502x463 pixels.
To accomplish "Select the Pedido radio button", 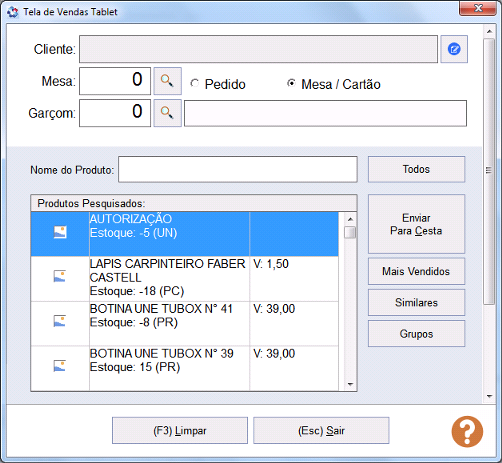I will pyautogui.click(x=195, y=83).
